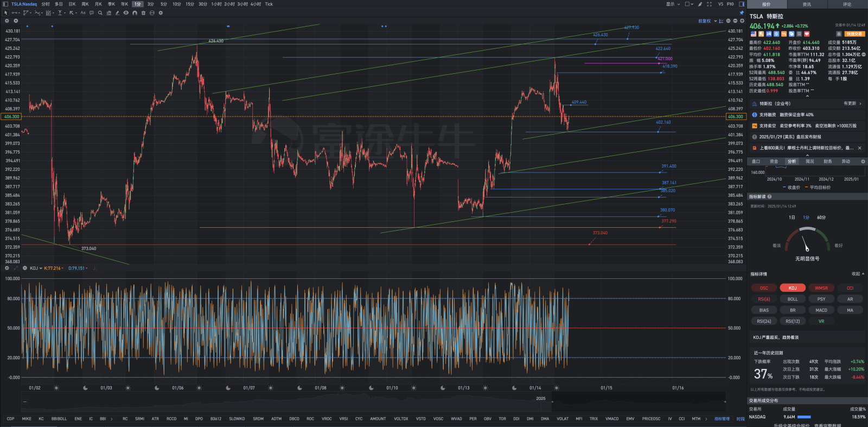Close the KDJ indicator panel
The image size is (868, 427).
[25, 268]
